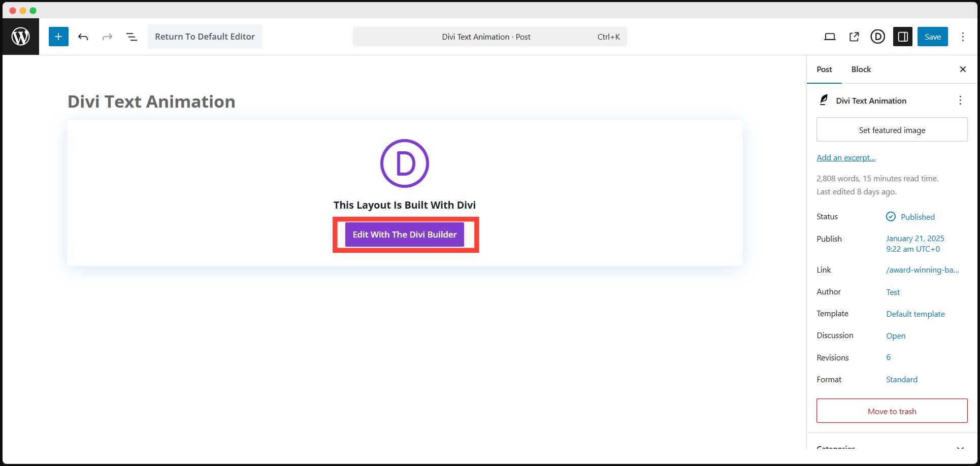The image size is (980, 466).
Task: Click the Divi D toolbar icon
Action: tap(878, 37)
